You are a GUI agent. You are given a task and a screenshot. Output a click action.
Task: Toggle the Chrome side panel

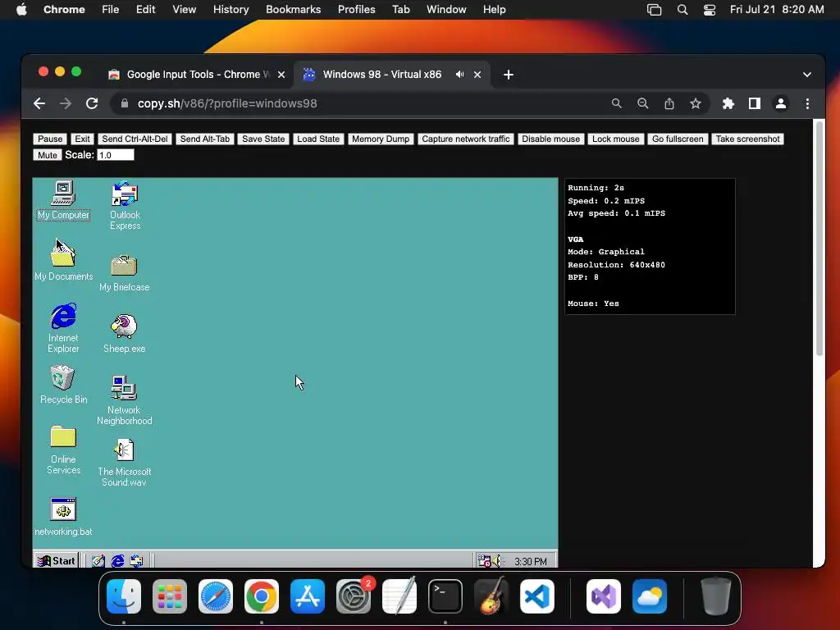755,103
